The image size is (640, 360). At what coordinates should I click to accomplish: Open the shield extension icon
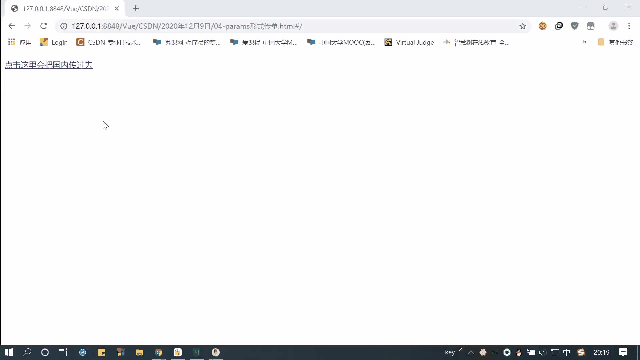click(x=575, y=26)
